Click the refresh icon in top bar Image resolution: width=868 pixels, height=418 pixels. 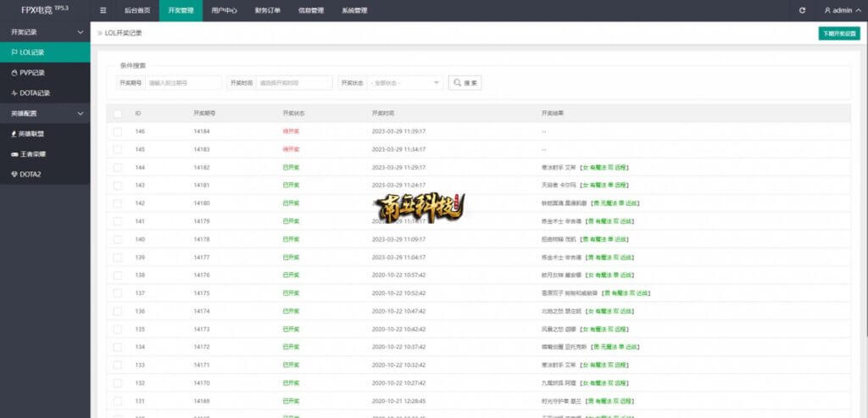[x=802, y=10]
